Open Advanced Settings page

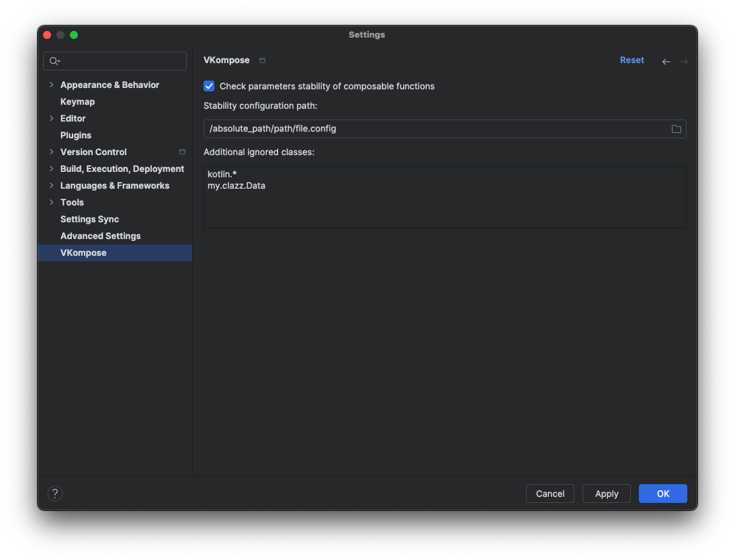click(x=100, y=236)
